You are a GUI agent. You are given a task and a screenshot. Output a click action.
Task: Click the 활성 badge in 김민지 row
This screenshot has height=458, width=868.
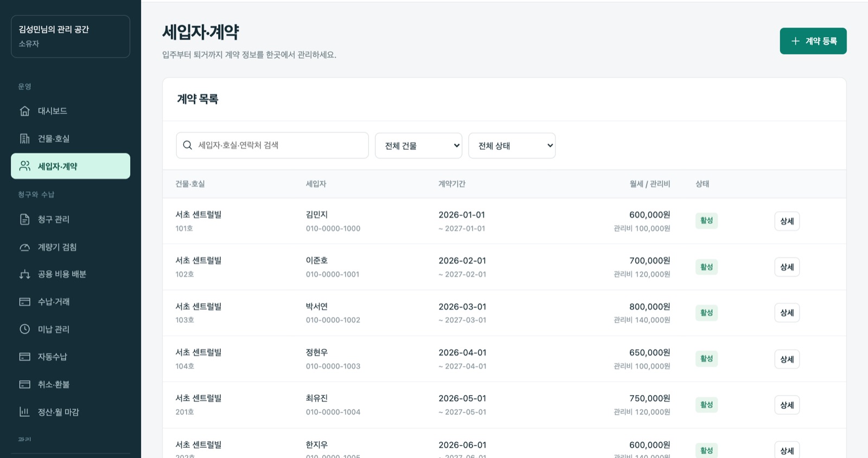coord(706,221)
